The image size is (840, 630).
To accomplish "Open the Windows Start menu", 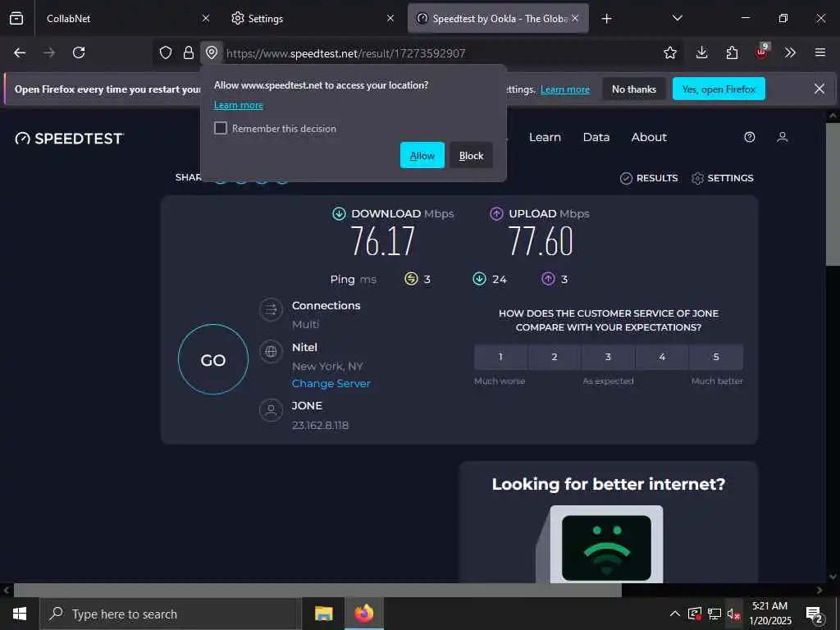I will [20, 614].
